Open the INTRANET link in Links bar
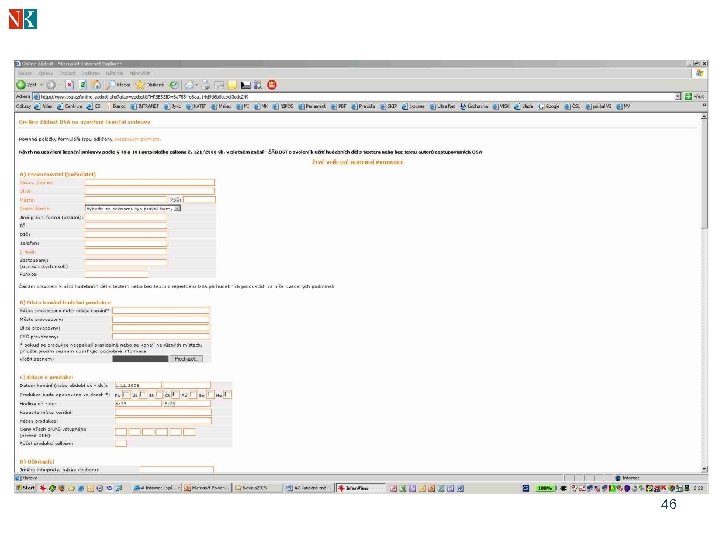Image resolution: width=720 pixels, height=540 pixels. pyautogui.click(x=145, y=107)
